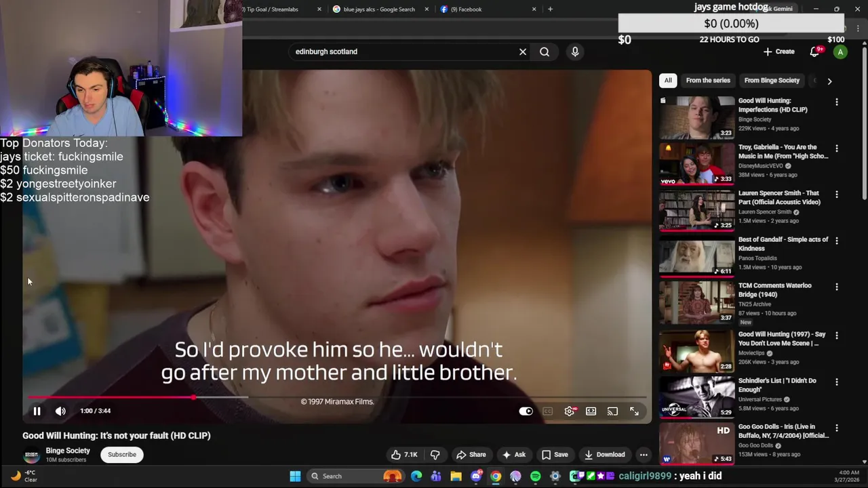The width and height of the screenshot is (868, 488).
Task: Show more chips with the right arrow
Action: point(829,81)
